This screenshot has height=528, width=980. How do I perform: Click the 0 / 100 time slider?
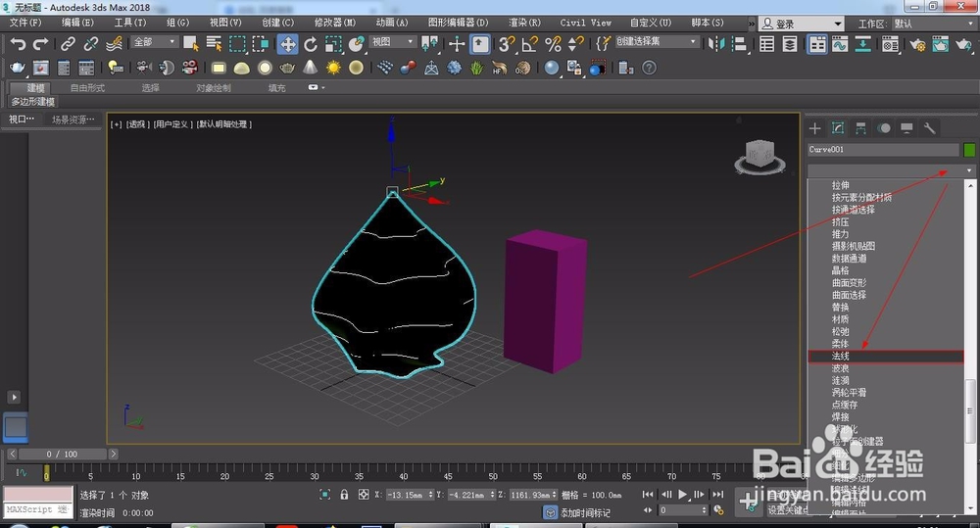(62, 455)
